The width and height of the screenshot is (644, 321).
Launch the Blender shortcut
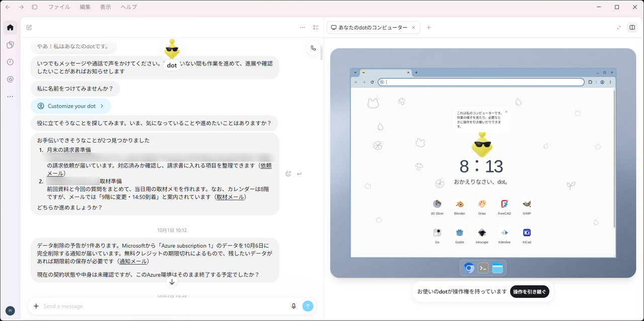[459, 207]
